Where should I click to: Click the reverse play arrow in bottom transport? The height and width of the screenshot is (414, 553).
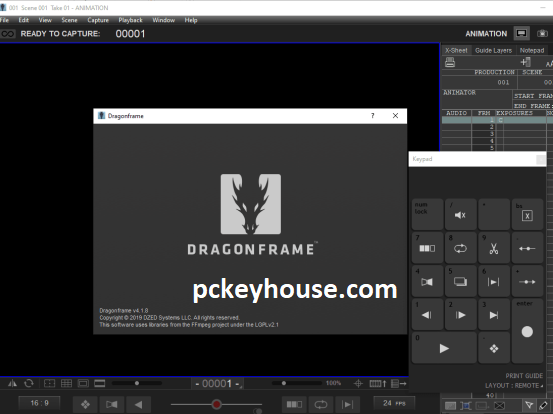pyautogui.click(x=138, y=404)
